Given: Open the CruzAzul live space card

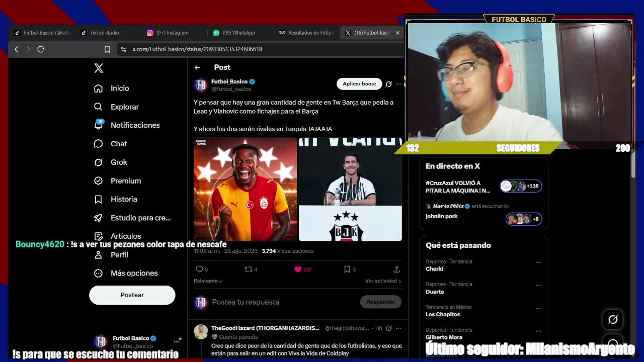Looking at the screenshot, I should [x=484, y=187].
